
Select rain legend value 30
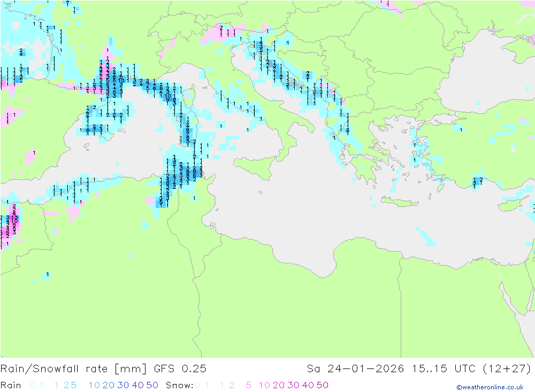pos(123,385)
